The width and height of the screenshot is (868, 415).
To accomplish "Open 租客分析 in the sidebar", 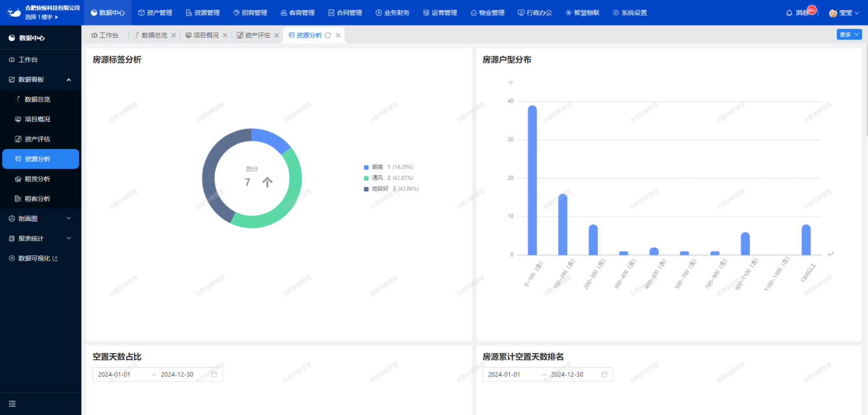I will [x=41, y=199].
